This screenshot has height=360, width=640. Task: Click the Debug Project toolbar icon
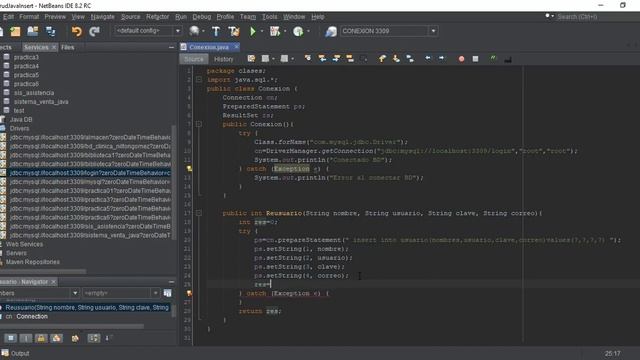275,31
